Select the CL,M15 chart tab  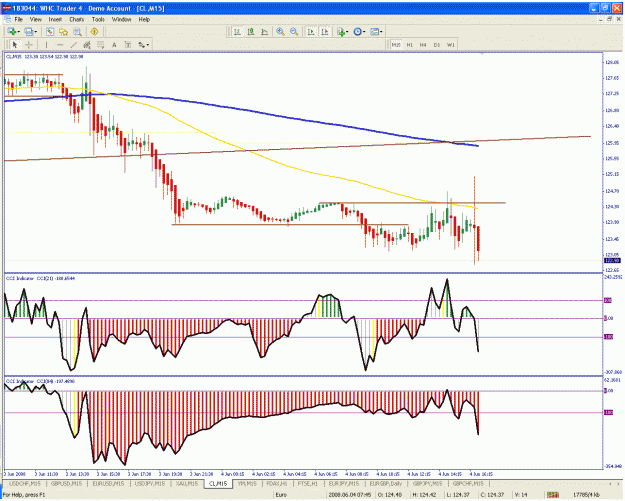[x=218, y=483]
